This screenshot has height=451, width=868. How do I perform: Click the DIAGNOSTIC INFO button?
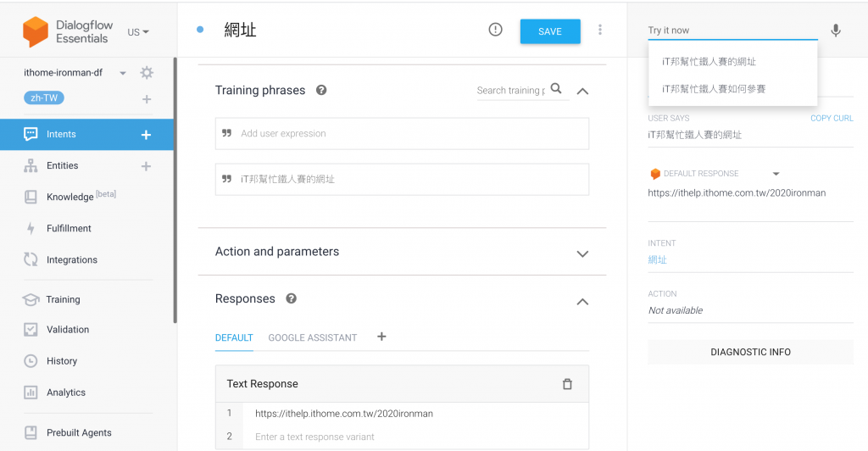pyautogui.click(x=750, y=352)
